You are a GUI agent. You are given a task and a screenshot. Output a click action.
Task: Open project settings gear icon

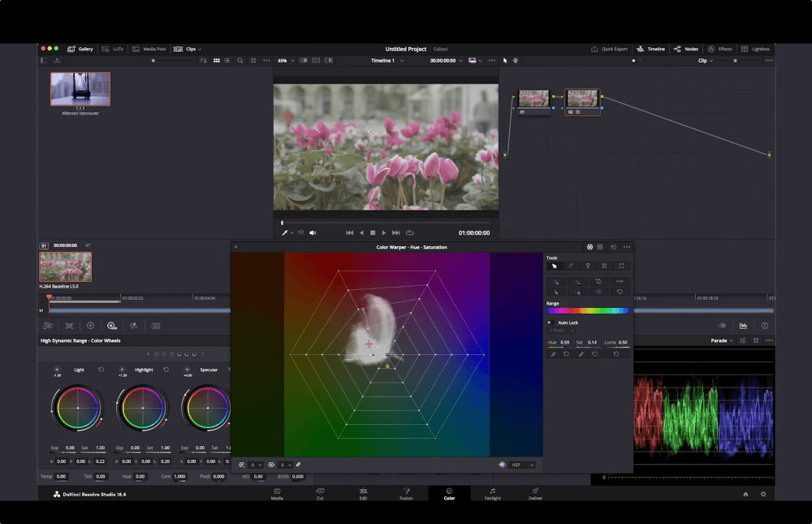(x=762, y=494)
